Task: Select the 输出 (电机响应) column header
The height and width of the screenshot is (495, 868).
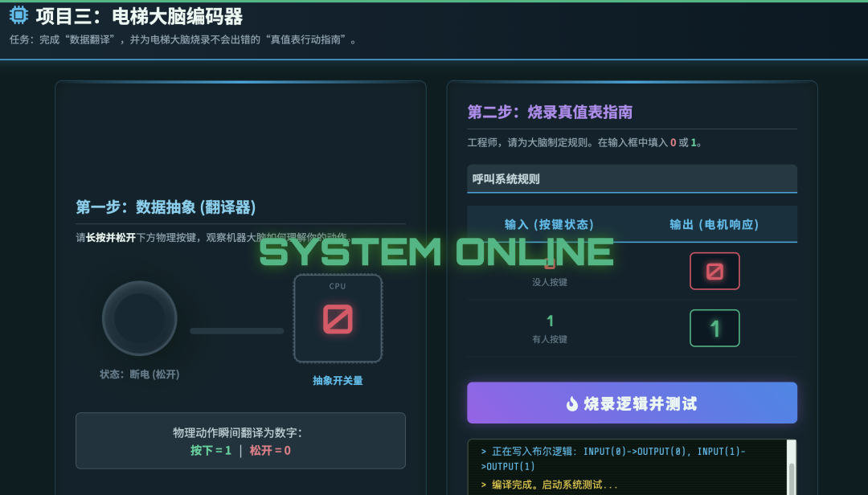Action: coord(714,224)
